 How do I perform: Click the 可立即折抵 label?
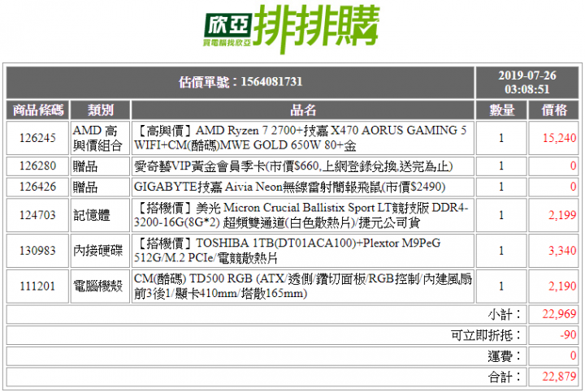click(485, 335)
